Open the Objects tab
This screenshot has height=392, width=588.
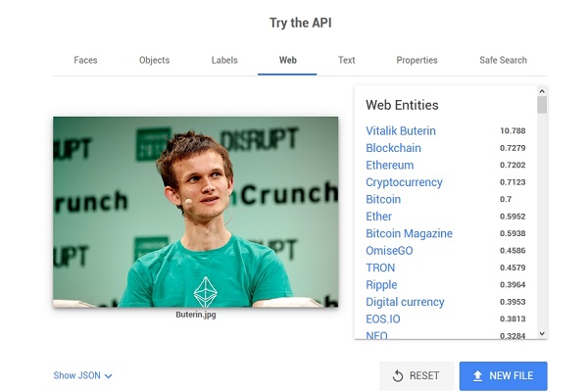click(x=154, y=60)
